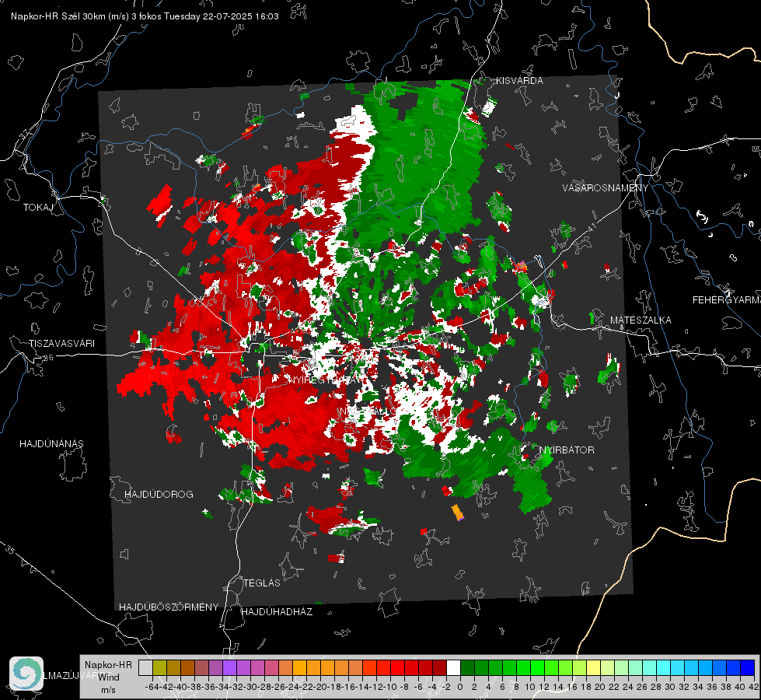Click the TÉGLÁS town label

click(x=262, y=583)
